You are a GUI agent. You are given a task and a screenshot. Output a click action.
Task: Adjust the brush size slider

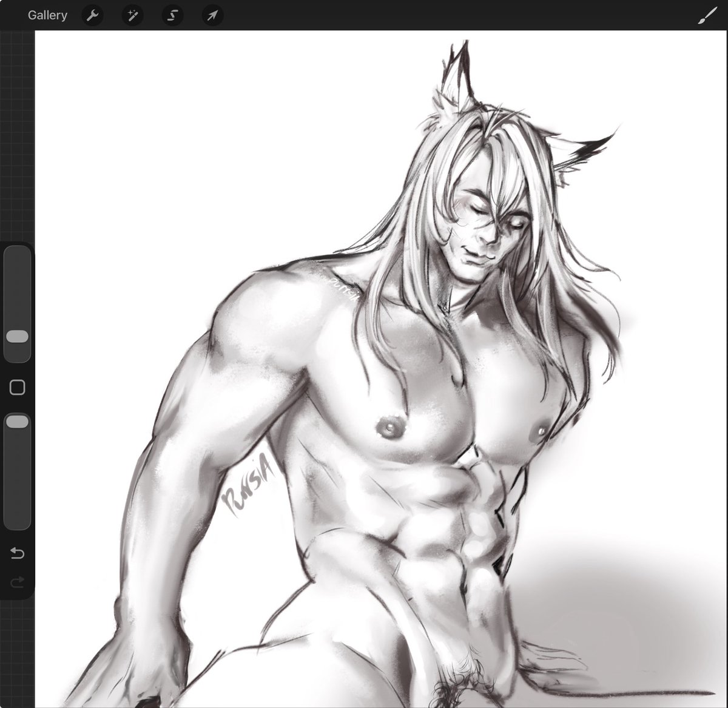pos(17,303)
